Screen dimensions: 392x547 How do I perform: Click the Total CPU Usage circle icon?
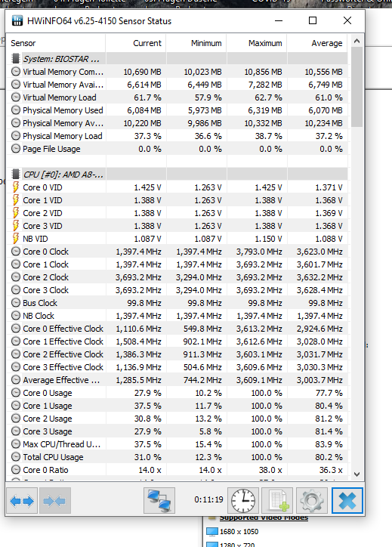point(16,456)
